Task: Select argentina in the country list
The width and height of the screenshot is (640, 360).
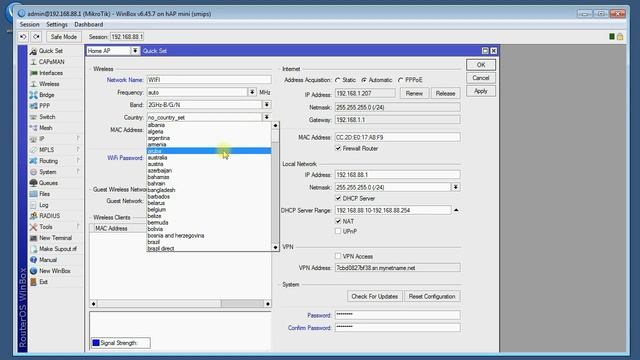Action: point(209,138)
